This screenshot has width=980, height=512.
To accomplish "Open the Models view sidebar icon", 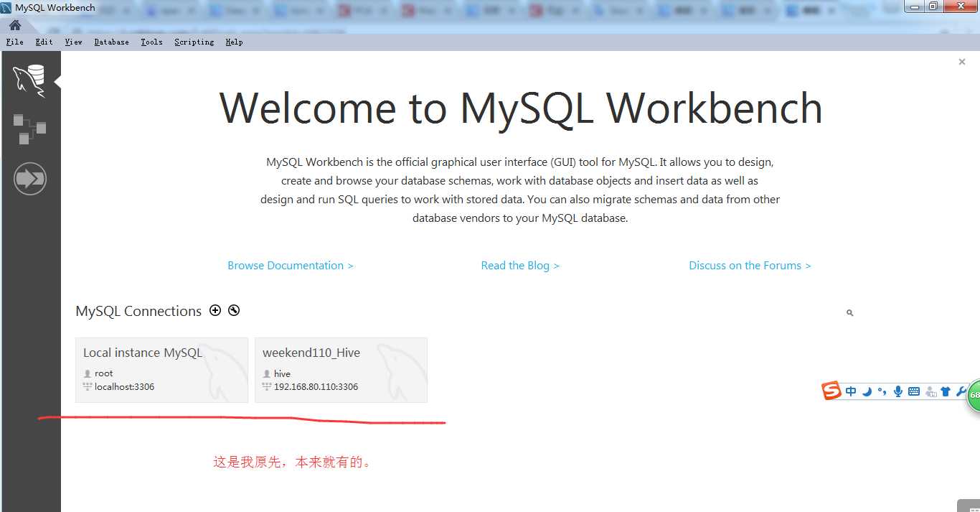I will click(x=29, y=129).
